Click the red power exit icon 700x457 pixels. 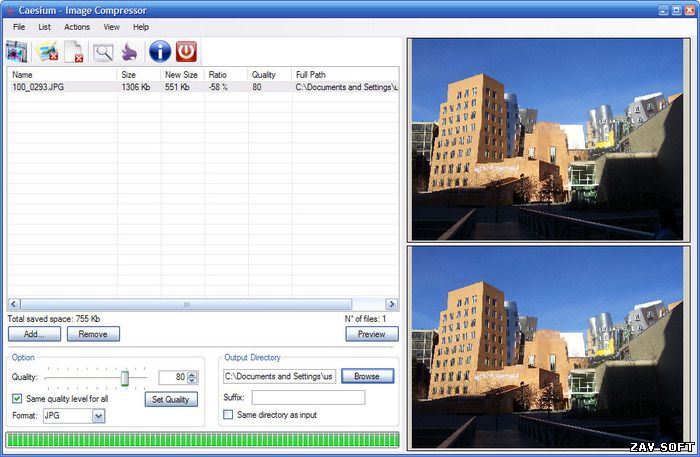pos(186,51)
